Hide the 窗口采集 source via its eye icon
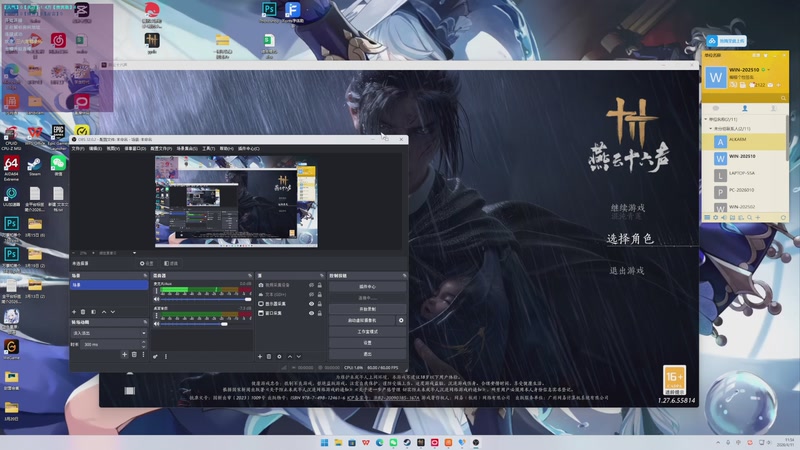 [x=311, y=313]
